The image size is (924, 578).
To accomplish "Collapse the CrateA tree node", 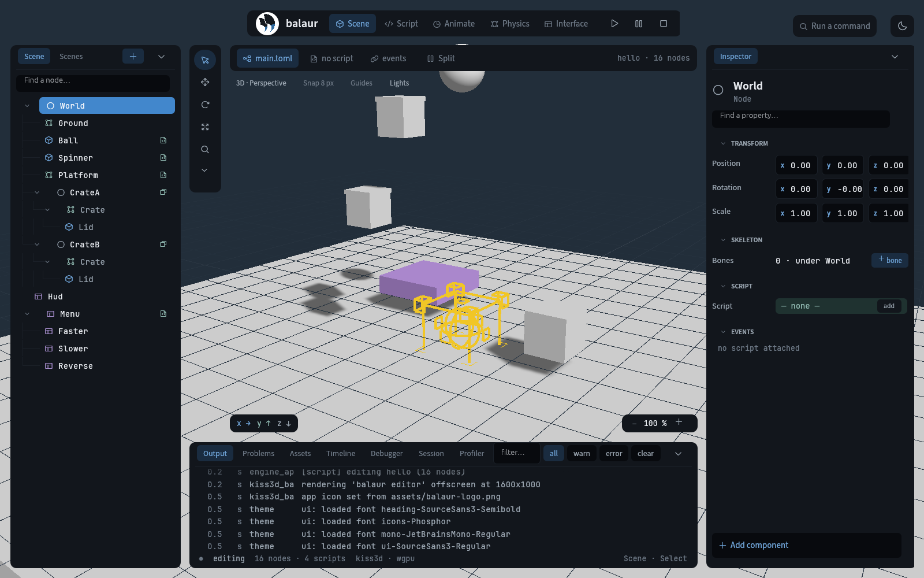I will coord(37,192).
